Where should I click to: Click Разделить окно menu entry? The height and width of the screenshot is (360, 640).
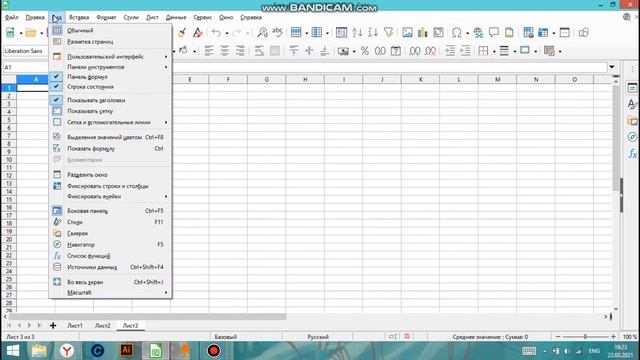click(x=110, y=175)
